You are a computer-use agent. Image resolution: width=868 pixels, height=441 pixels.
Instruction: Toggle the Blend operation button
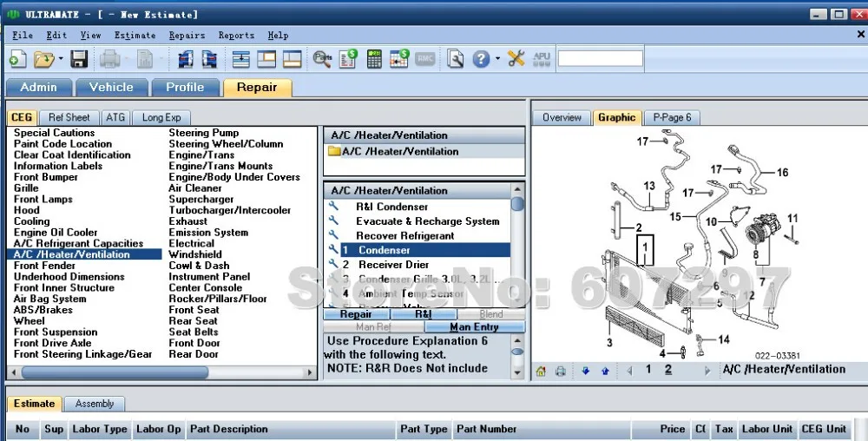click(491, 314)
